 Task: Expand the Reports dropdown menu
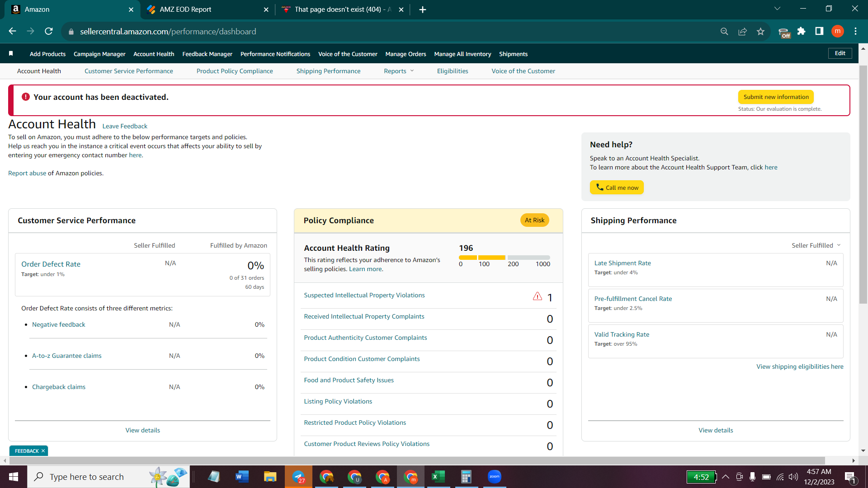[x=399, y=71]
